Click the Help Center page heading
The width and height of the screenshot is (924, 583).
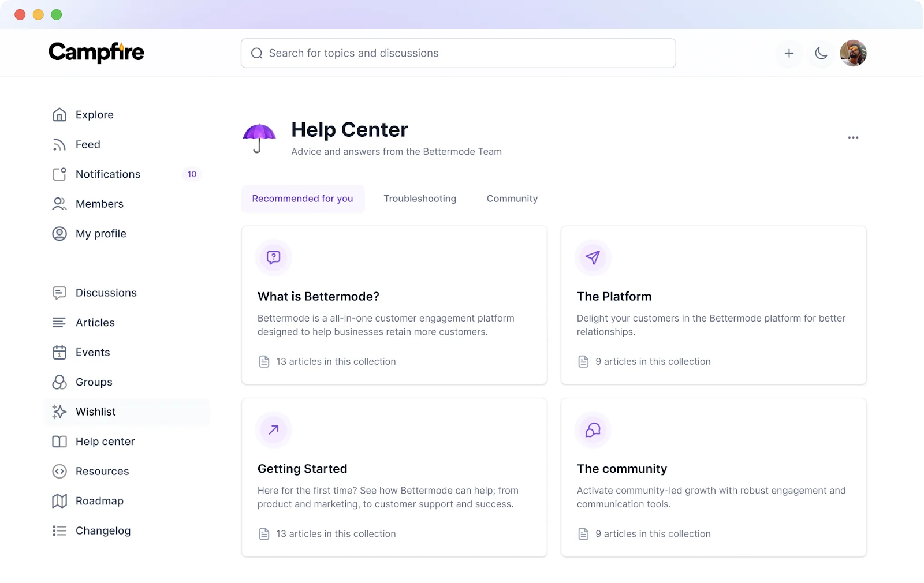(349, 130)
